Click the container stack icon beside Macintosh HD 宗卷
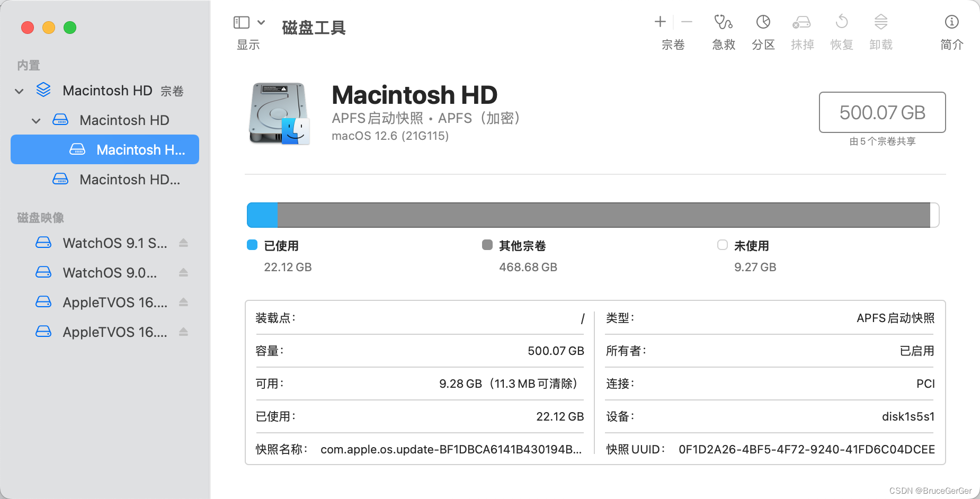The width and height of the screenshot is (980, 499). 43,90
